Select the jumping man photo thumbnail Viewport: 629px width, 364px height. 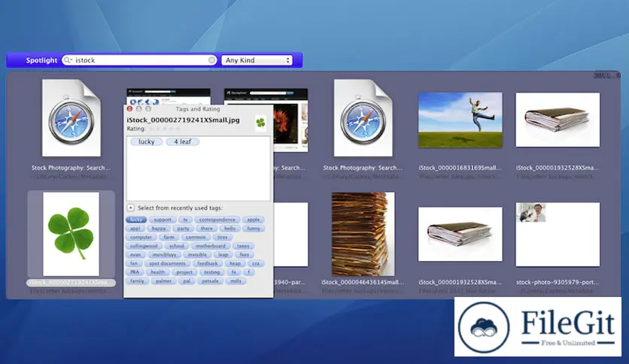tap(460, 120)
